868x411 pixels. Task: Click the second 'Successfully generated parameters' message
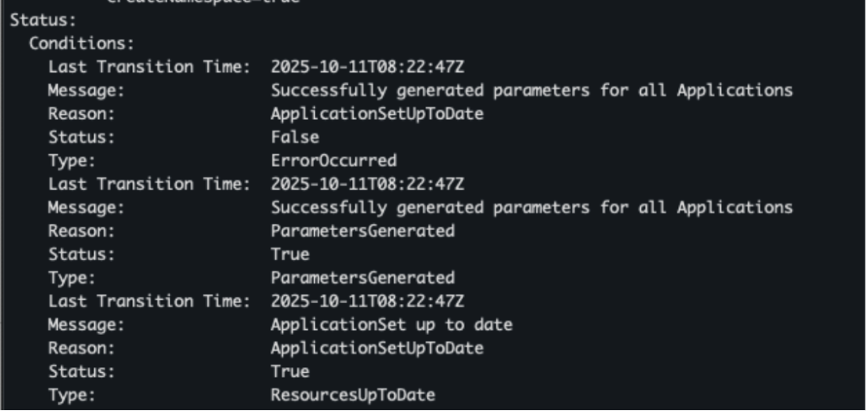(x=531, y=208)
